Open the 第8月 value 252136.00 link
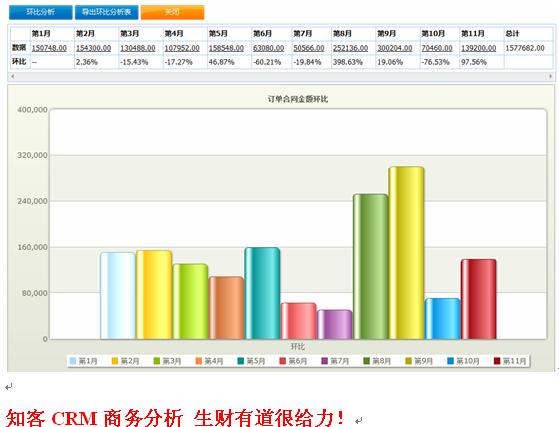The height and width of the screenshot is (427, 559). point(350,48)
